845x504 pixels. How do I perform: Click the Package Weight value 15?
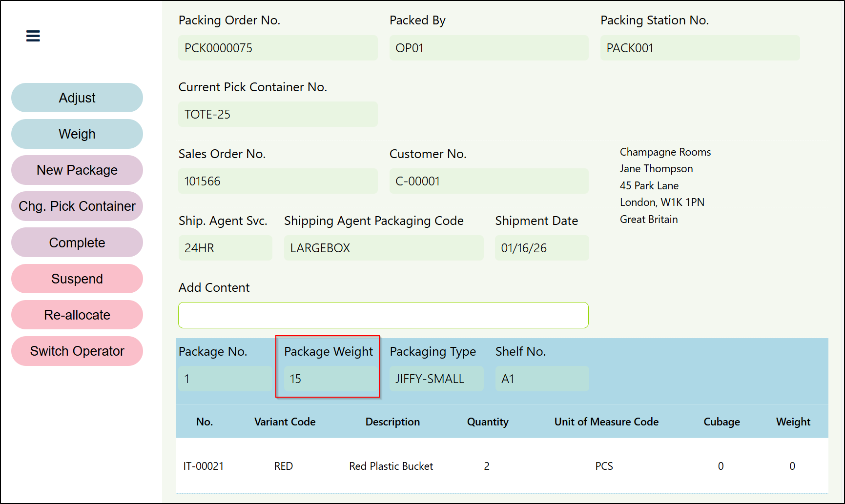330,379
